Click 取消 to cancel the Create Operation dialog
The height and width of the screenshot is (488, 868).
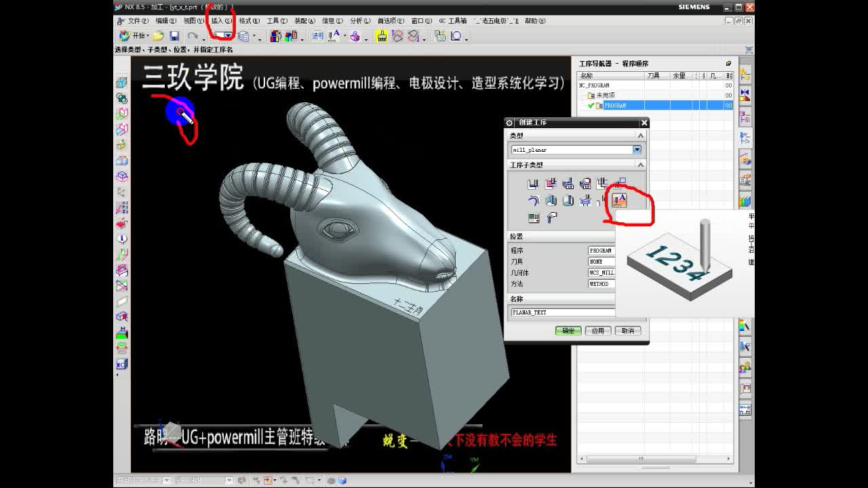coord(627,331)
